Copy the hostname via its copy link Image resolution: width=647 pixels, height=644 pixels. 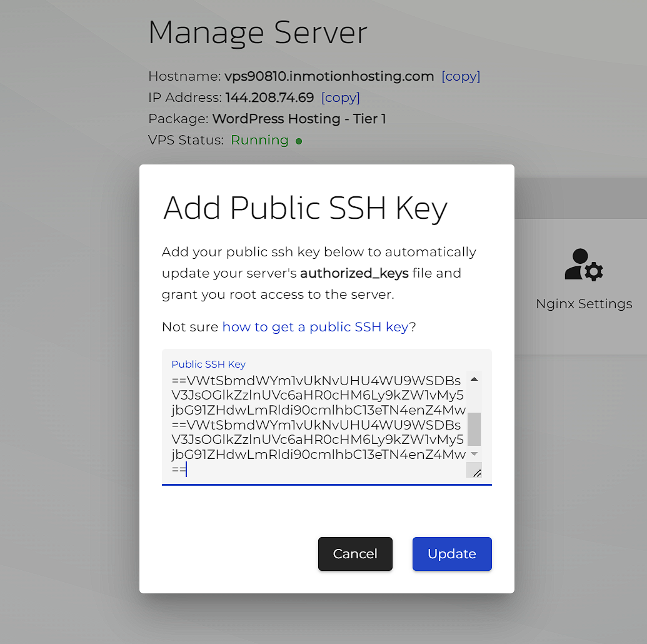[461, 76]
